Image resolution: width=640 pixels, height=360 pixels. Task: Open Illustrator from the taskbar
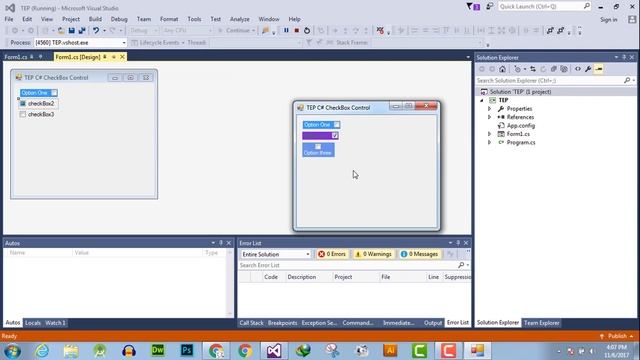(x=390, y=351)
